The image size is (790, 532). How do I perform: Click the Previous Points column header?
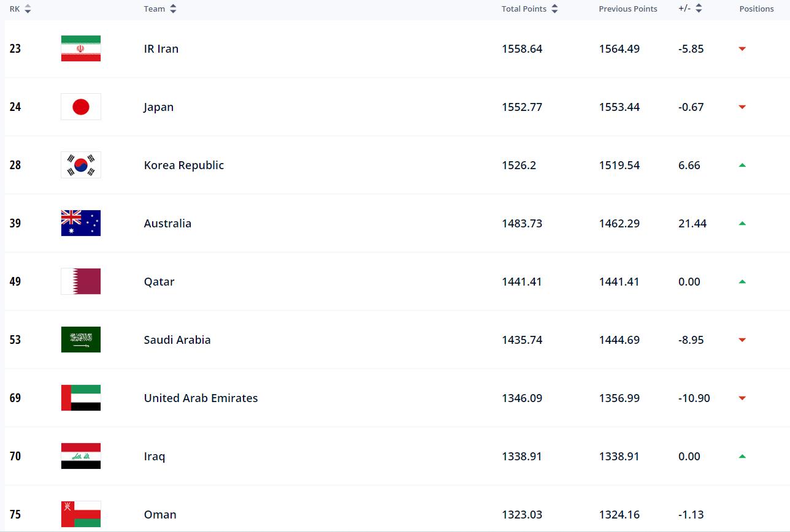pos(627,9)
